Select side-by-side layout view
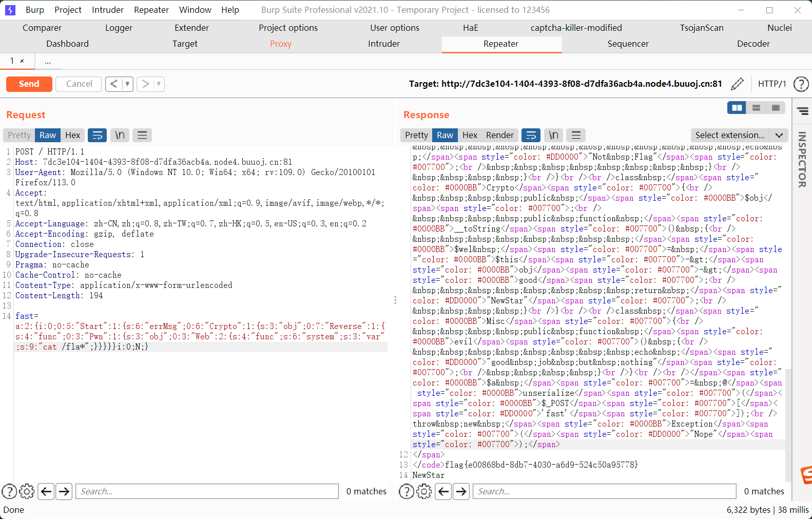812x519 pixels. pyautogui.click(x=737, y=108)
